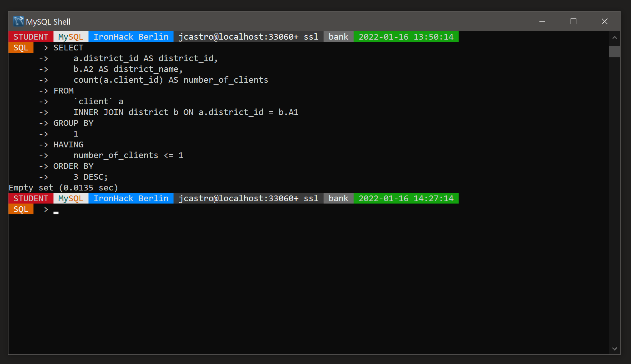Click the scrollbar up arrow
Screen dimensions: 631x364
[x=614, y=37]
